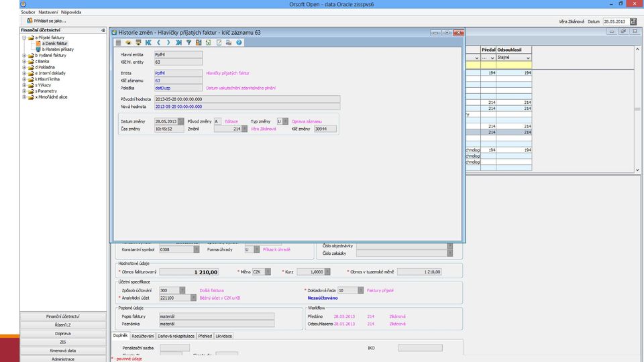
Task: Click the Přihlásit se jako... button
Action: pyautogui.click(x=46, y=21)
